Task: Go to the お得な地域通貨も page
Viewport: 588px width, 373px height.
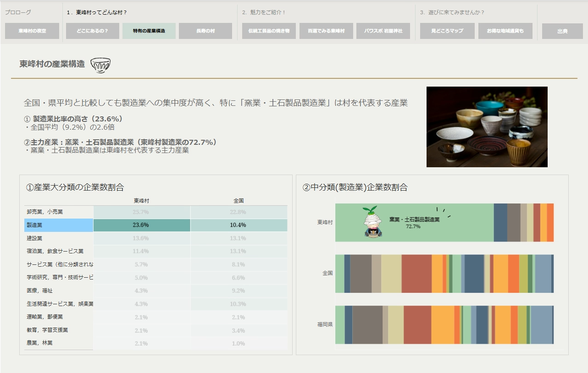Action: click(x=505, y=31)
